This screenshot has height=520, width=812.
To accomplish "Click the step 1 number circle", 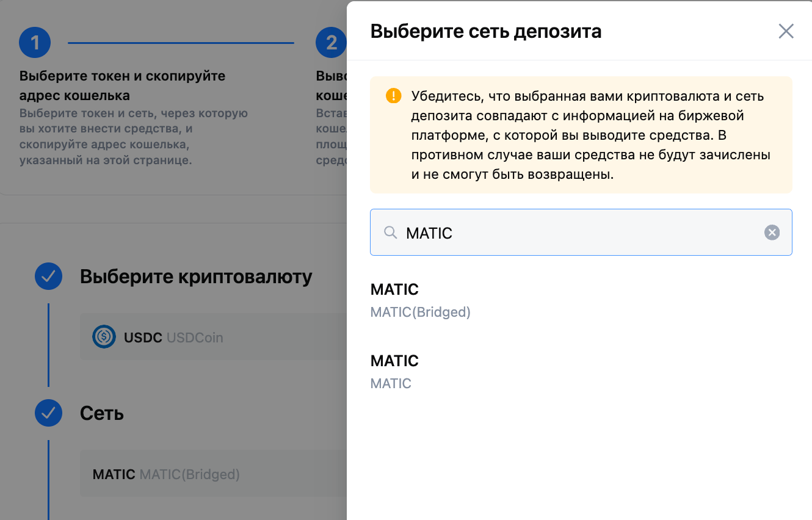I will 35,43.
